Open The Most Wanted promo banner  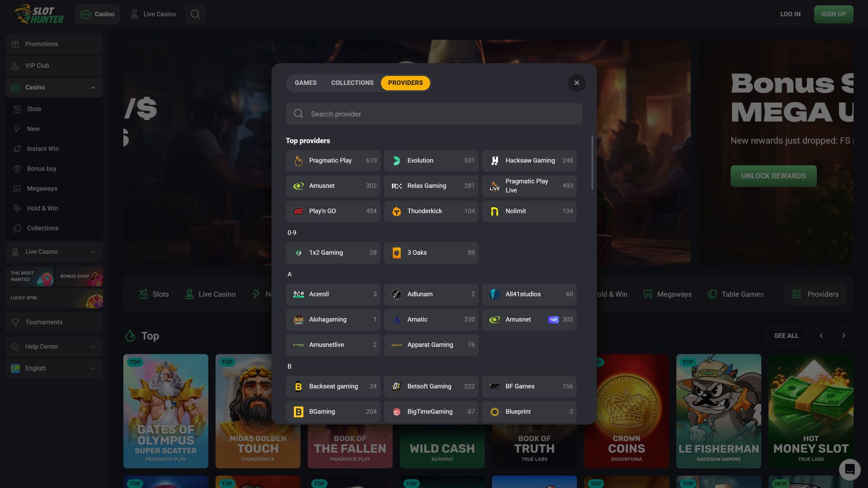click(x=29, y=277)
